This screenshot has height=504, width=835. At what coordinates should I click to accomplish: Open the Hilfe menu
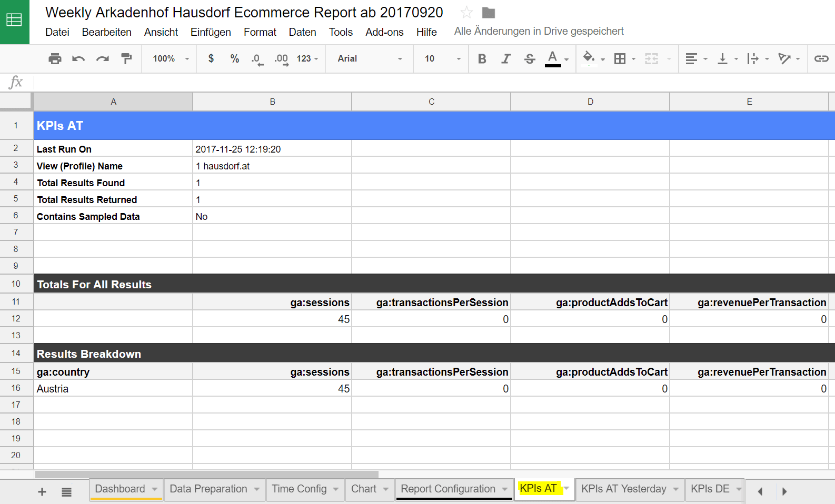[x=426, y=32]
